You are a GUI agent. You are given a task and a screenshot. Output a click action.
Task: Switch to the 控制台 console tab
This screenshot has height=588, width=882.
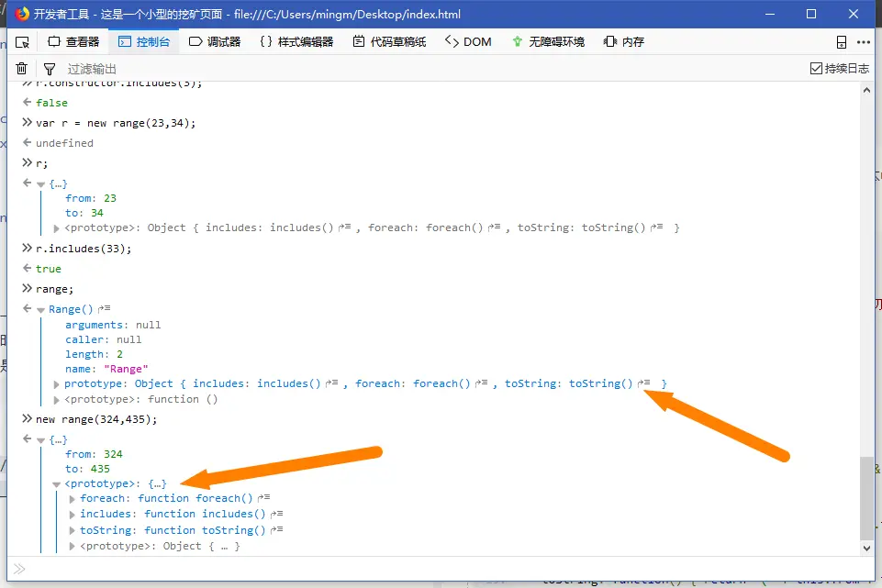[x=144, y=42]
